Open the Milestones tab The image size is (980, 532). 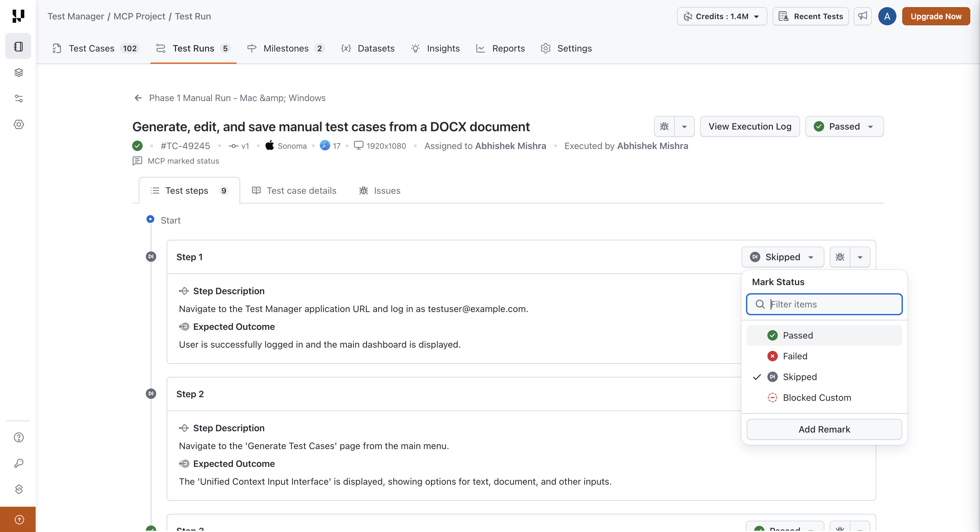tap(286, 48)
